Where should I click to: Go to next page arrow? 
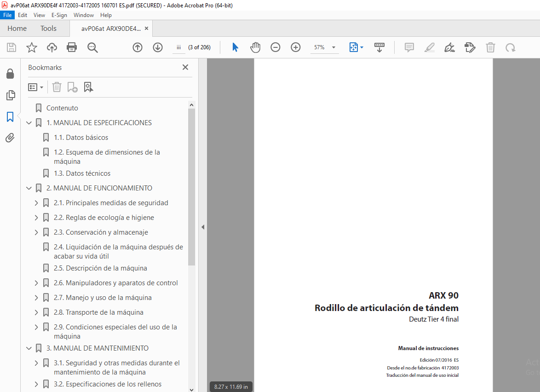158,47
